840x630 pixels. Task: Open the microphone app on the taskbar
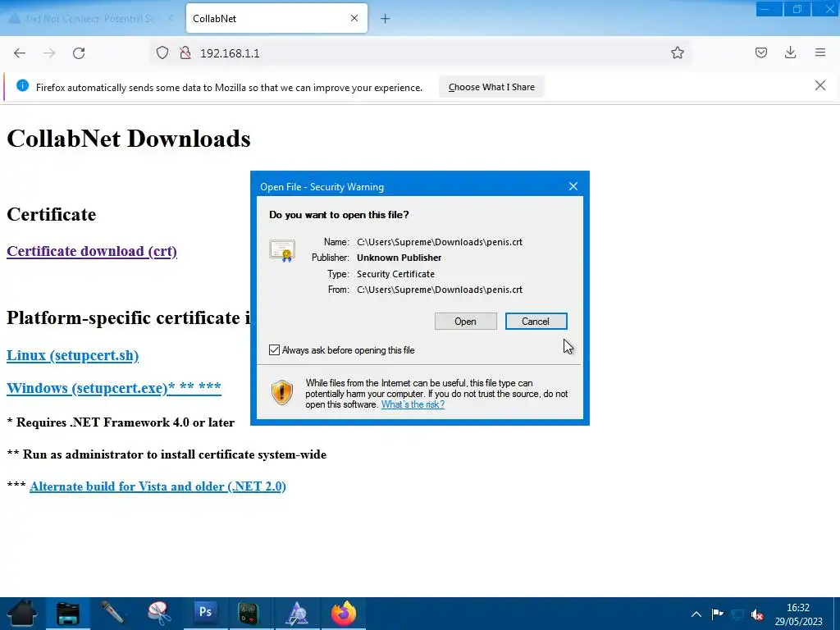[113, 614]
